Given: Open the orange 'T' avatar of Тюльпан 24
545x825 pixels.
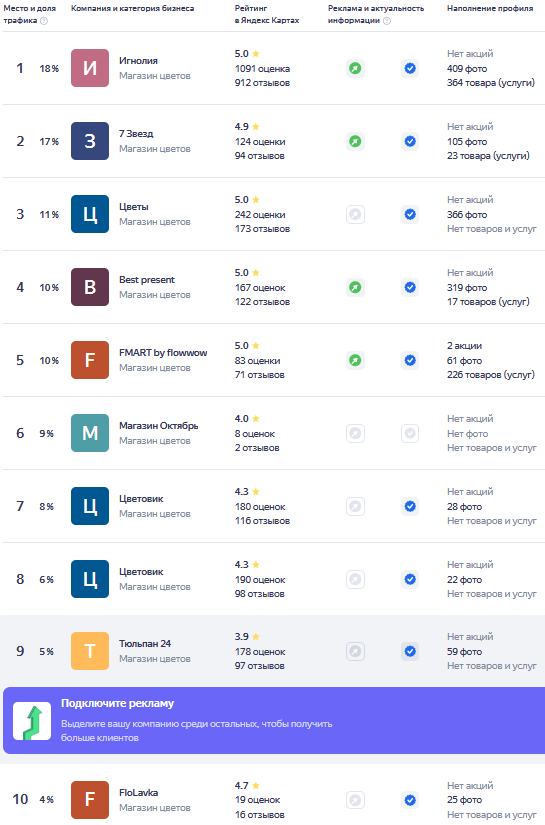Looking at the screenshot, I should [90, 651].
